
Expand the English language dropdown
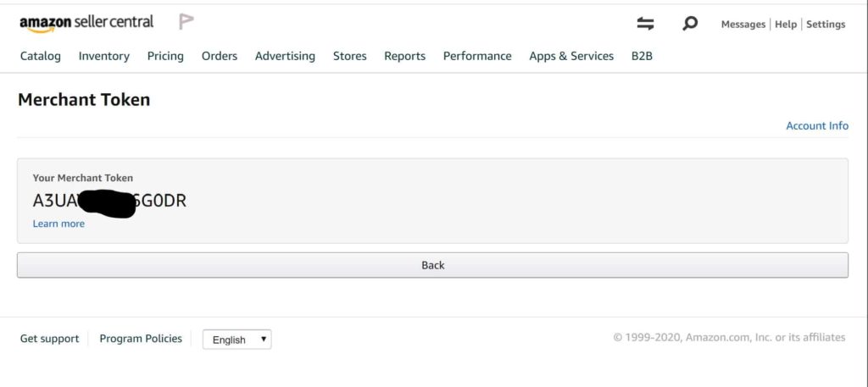pos(237,340)
